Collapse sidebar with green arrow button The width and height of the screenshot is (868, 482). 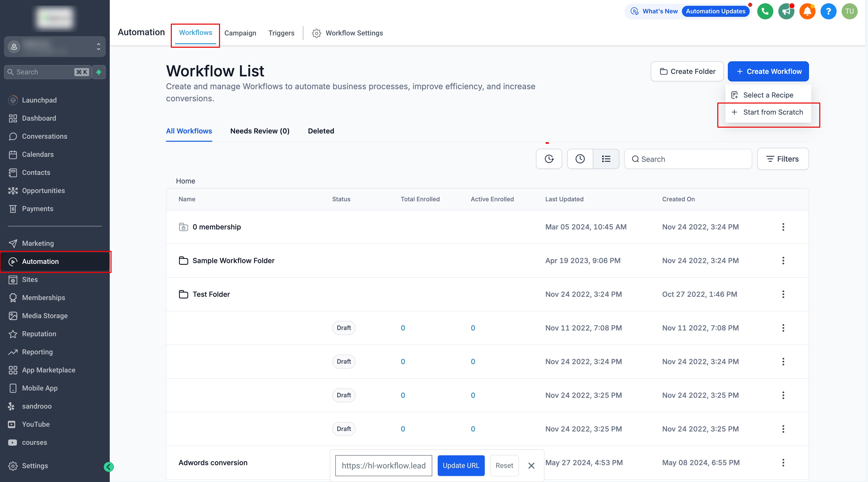[108, 467]
